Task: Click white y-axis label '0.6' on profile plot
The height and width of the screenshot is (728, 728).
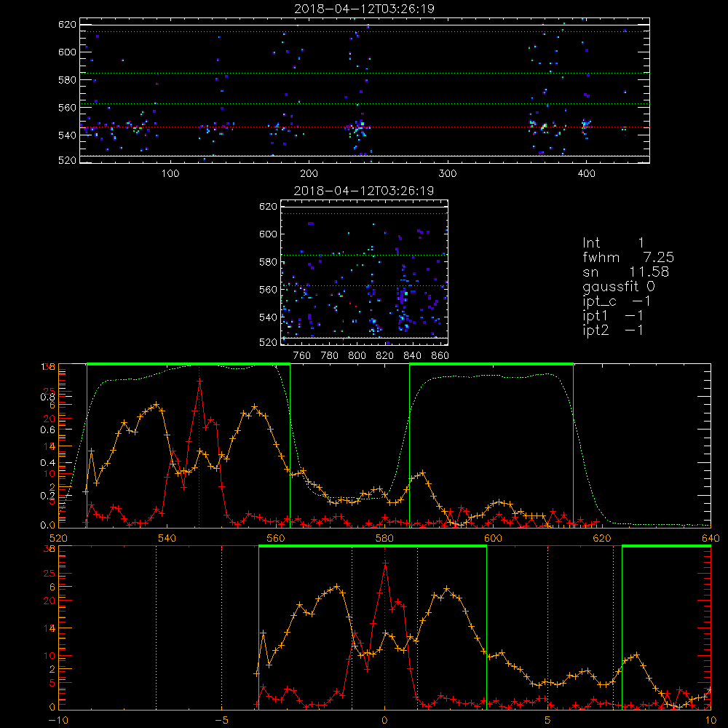Action: point(48,430)
